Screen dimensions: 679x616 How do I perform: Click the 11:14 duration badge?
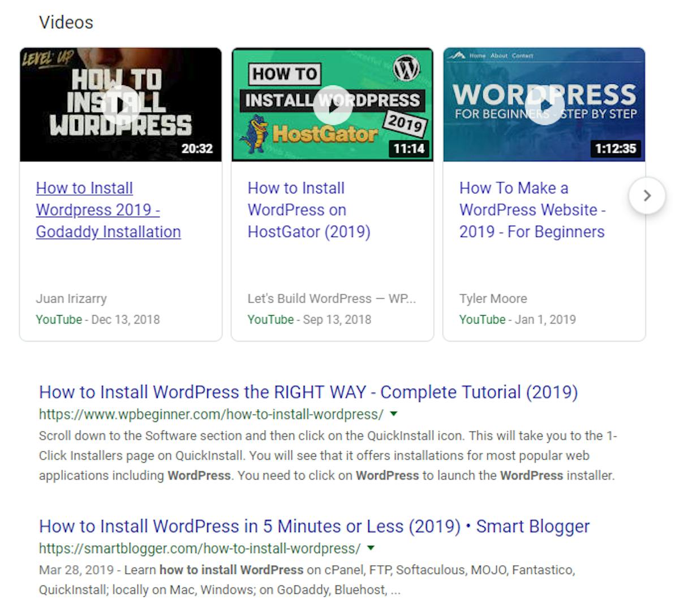pyautogui.click(x=409, y=149)
